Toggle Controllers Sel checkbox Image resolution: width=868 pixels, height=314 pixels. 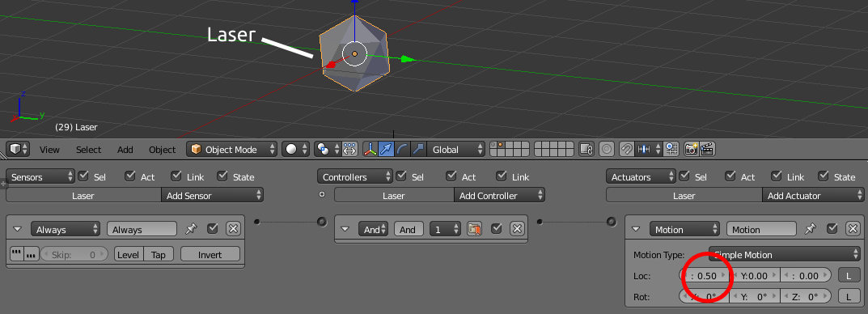[402, 176]
